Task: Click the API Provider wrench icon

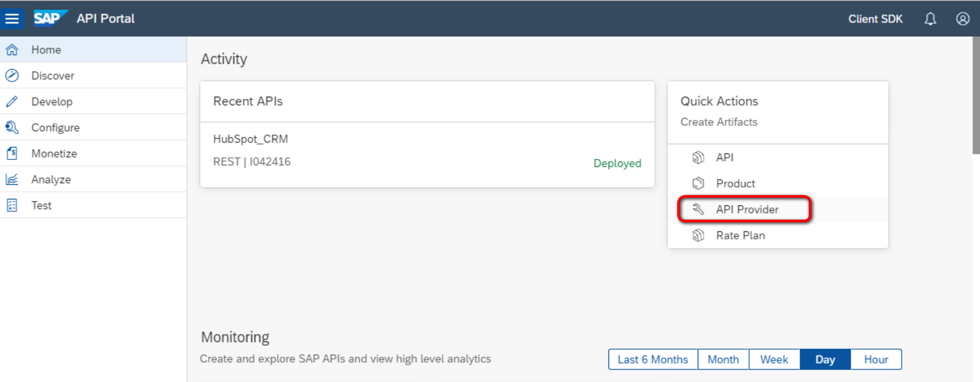Action: click(698, 209)
